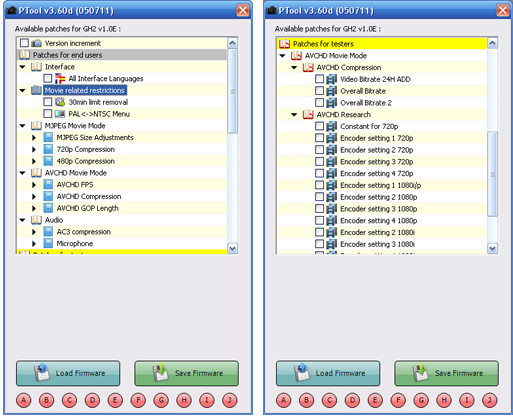
Task: Check Encoder setting 1 1080i/p checkbox
Action: click(x=319, y=185)
